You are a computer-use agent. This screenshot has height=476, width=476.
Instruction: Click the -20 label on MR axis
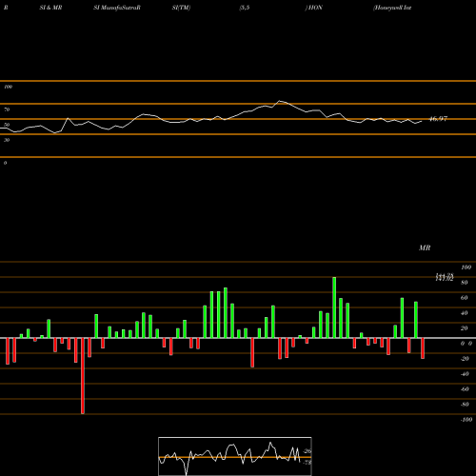[465, 359]
